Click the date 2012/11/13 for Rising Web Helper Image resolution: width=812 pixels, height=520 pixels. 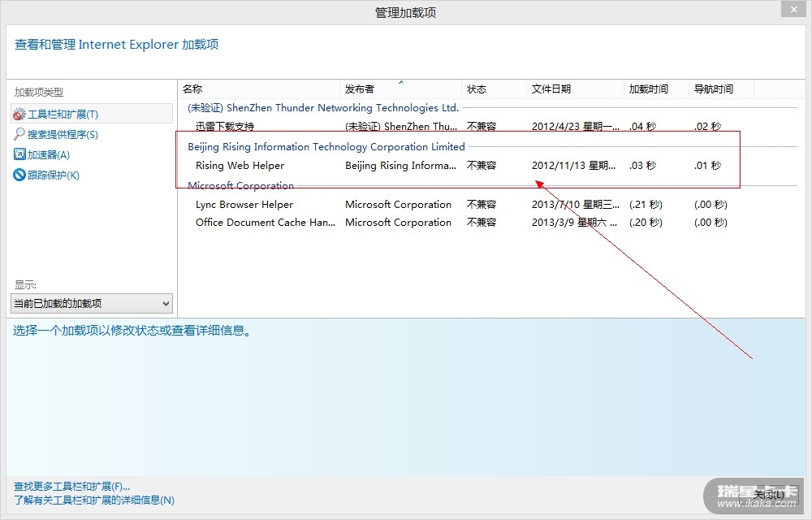(x=573, y=165)
